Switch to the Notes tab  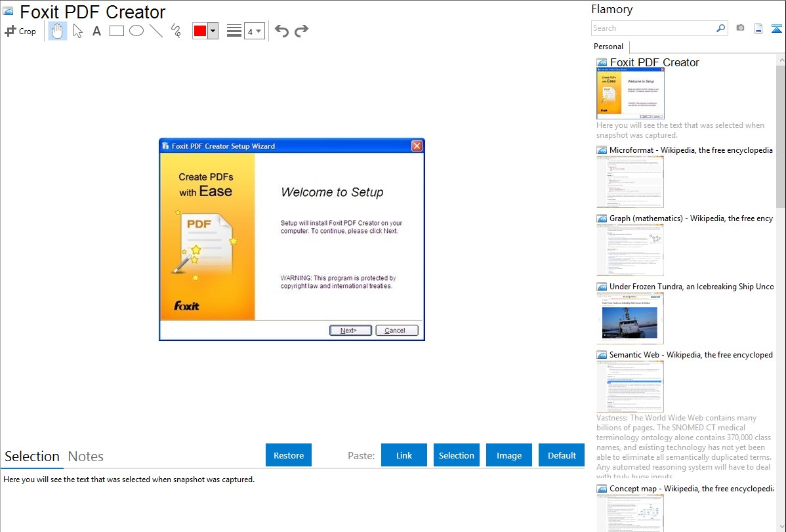point(86,457)
